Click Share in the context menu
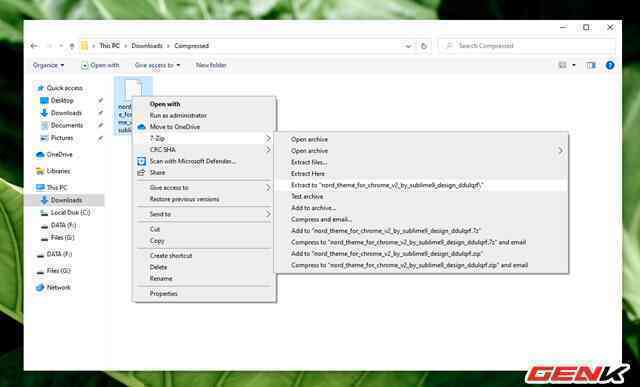640x387 pixels. (204, 173)
